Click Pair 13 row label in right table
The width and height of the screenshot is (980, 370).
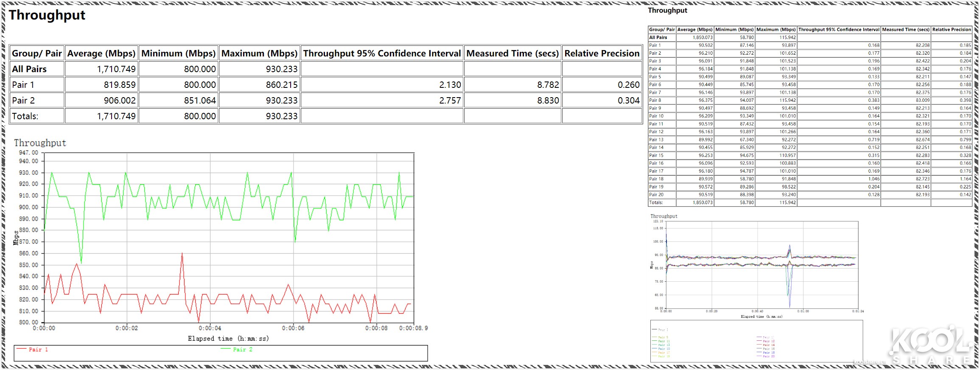click(x=656, y=140)
